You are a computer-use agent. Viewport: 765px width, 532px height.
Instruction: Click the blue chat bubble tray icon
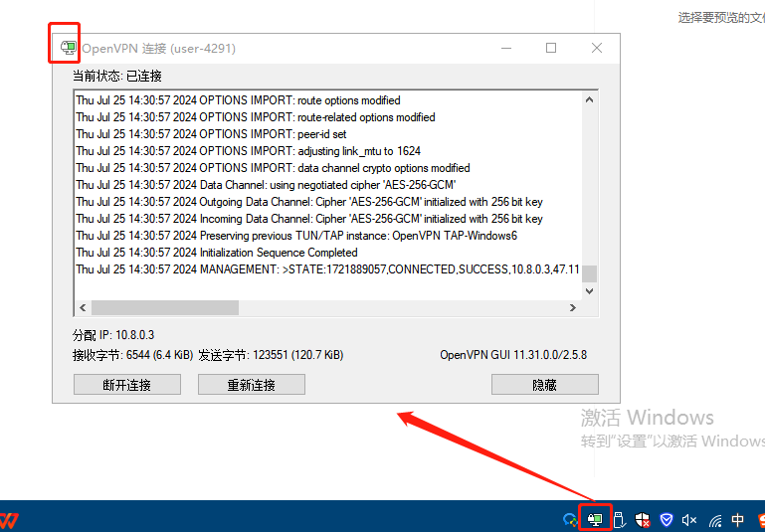point(569,520)
